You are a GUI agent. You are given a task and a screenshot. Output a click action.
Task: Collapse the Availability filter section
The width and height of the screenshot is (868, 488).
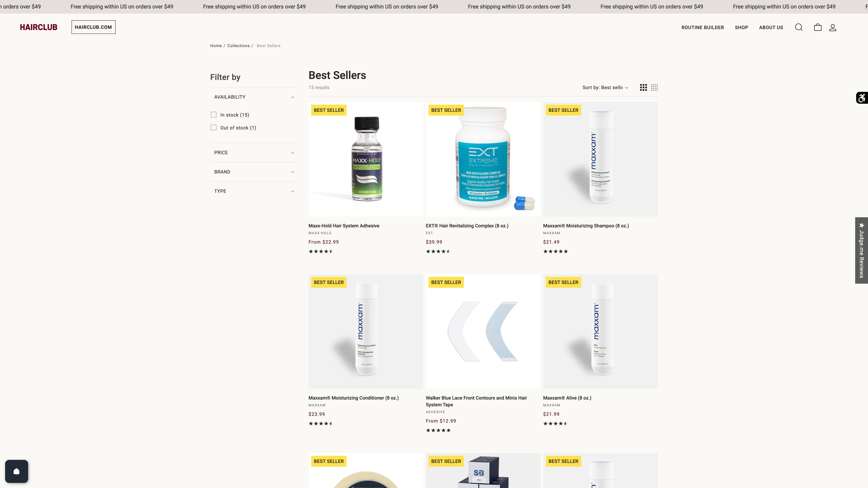[254, 97]
